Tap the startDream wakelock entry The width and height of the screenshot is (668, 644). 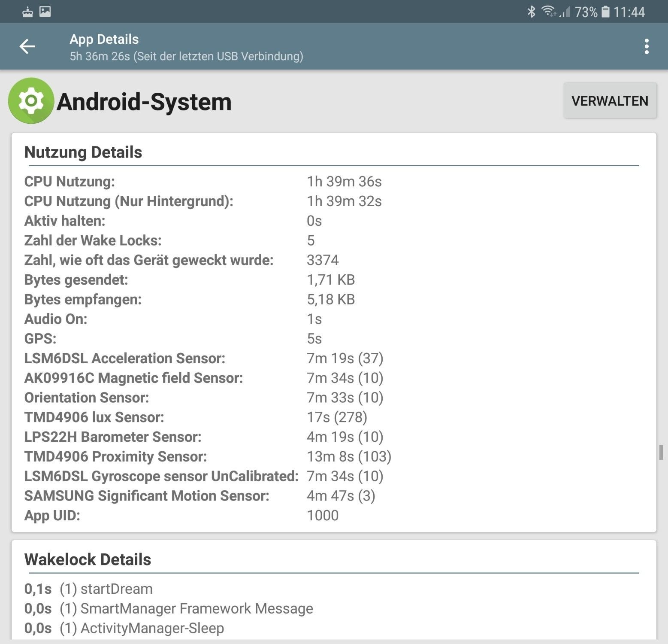(88, 589)
